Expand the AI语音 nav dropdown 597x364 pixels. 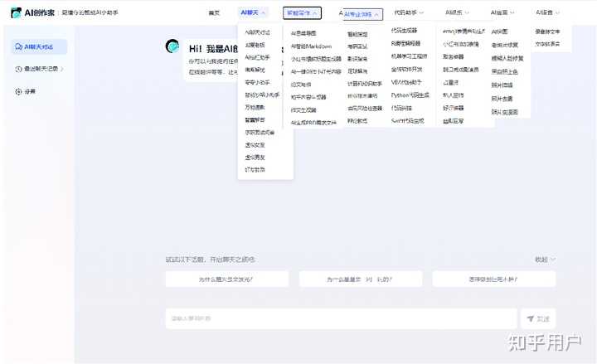tap(547, 12)
